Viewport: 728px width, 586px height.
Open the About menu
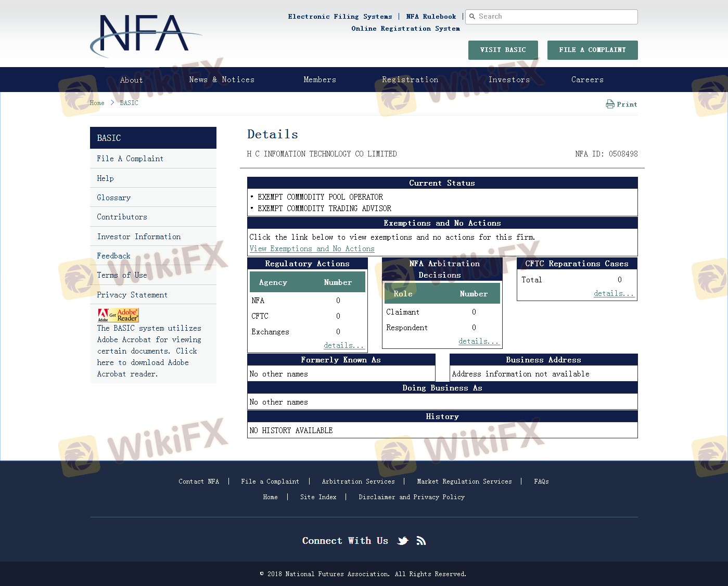(x=131, y=80)
